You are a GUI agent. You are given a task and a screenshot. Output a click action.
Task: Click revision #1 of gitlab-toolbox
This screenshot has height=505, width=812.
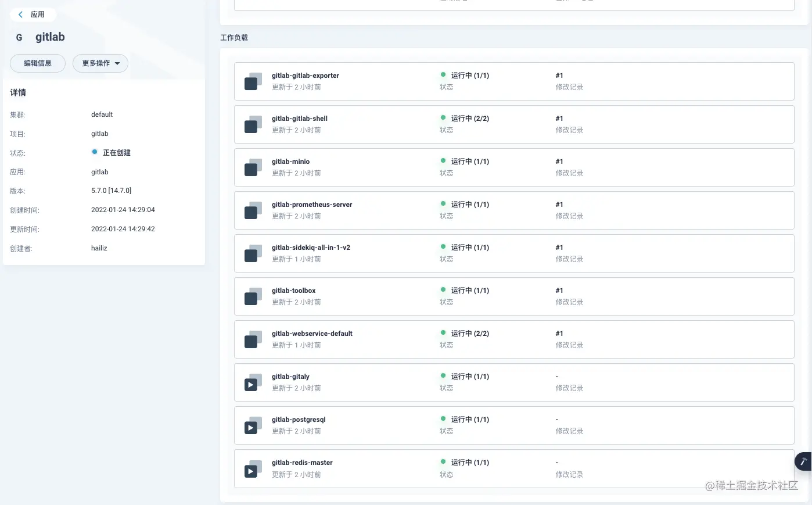559,291
